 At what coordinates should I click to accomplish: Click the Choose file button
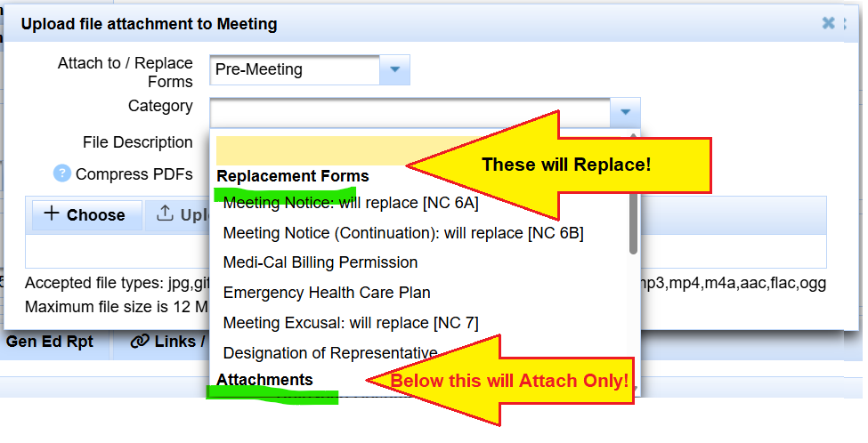point(85,214)
